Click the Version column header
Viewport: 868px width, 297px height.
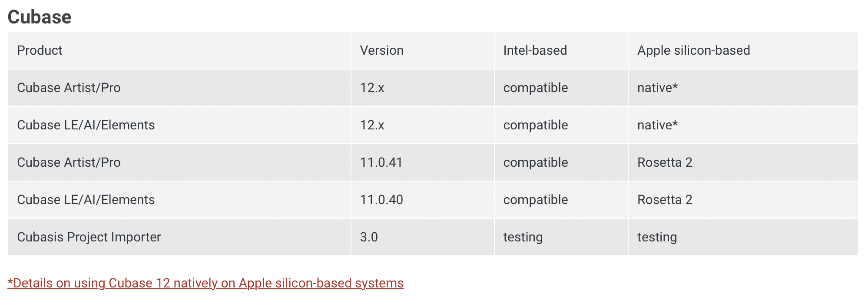[x=381, y=50]
